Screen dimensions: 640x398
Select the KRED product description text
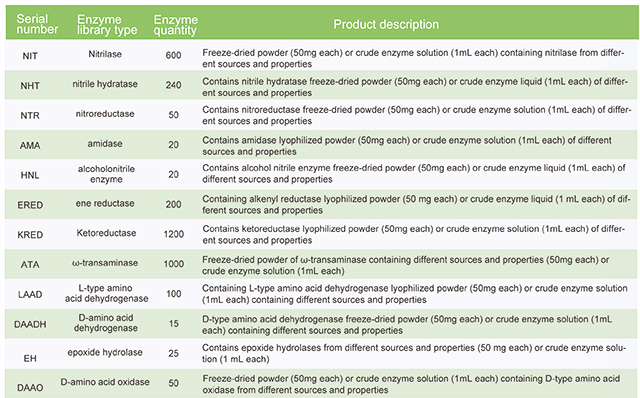413,234
